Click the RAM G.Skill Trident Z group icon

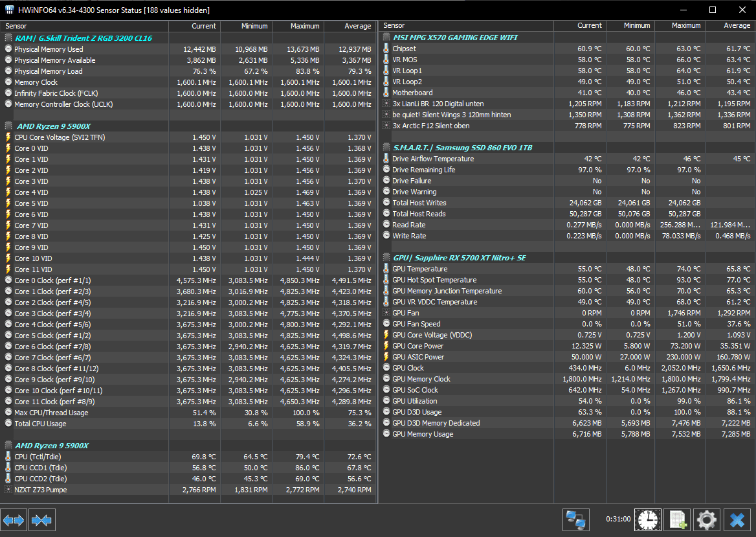[8, 38]
